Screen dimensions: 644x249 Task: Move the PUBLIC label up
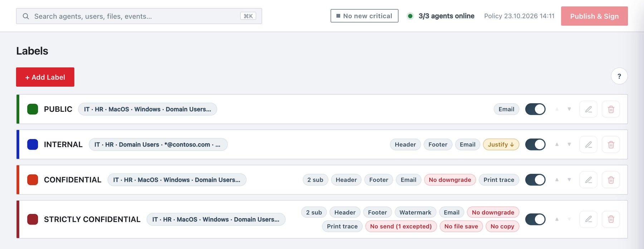557,109
